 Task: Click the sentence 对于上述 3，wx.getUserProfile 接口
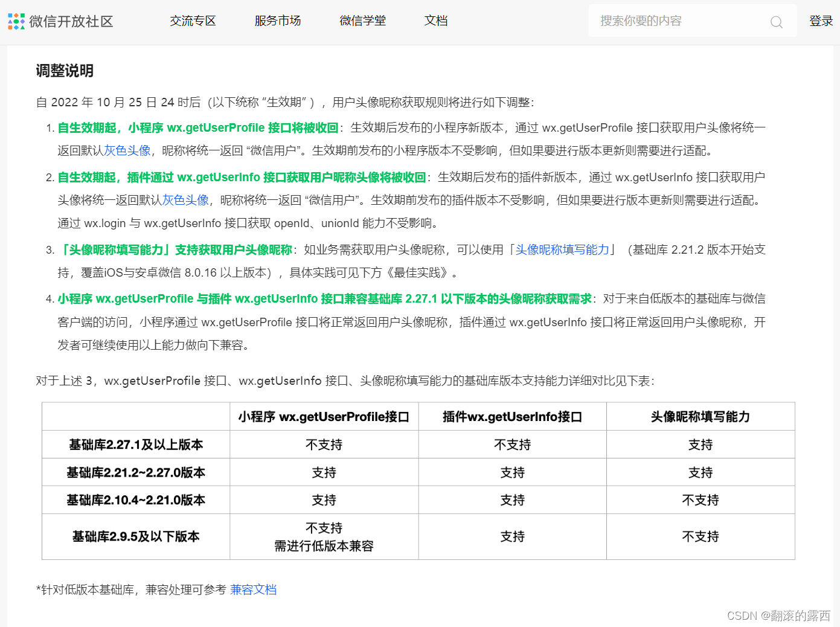[345, 381]
